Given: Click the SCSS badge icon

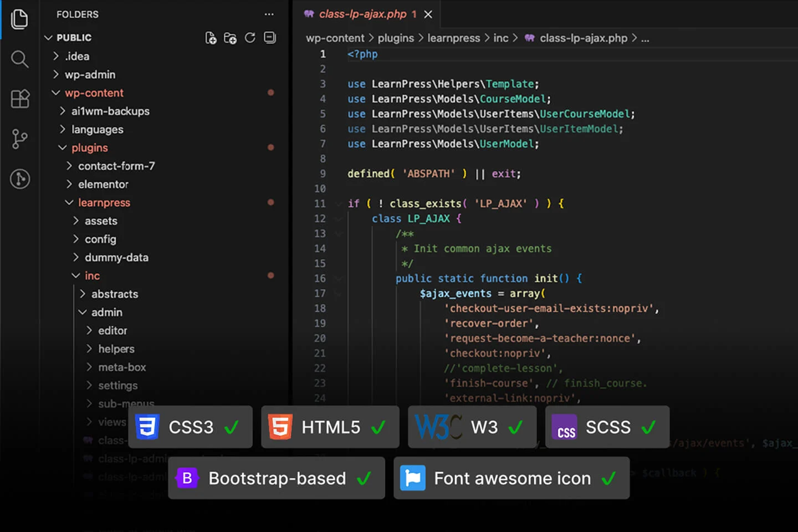Looking at the screenshot, I should tap(565, 427).
